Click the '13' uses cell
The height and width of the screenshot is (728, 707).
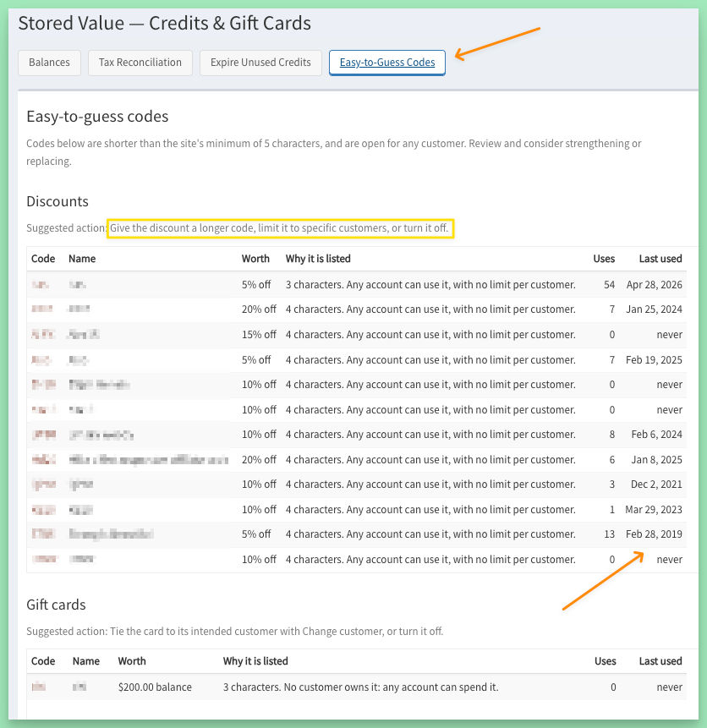[x=609, y=534]
